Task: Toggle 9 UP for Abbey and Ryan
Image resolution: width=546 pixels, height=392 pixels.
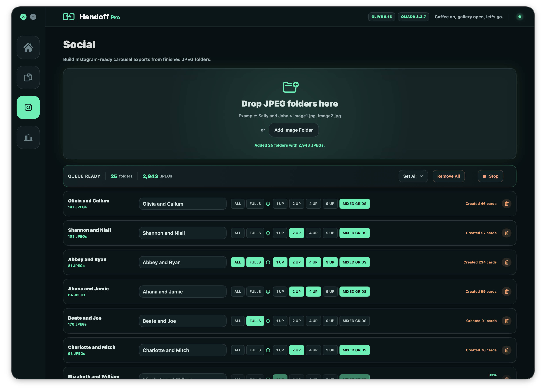Action: pos(330,262)
